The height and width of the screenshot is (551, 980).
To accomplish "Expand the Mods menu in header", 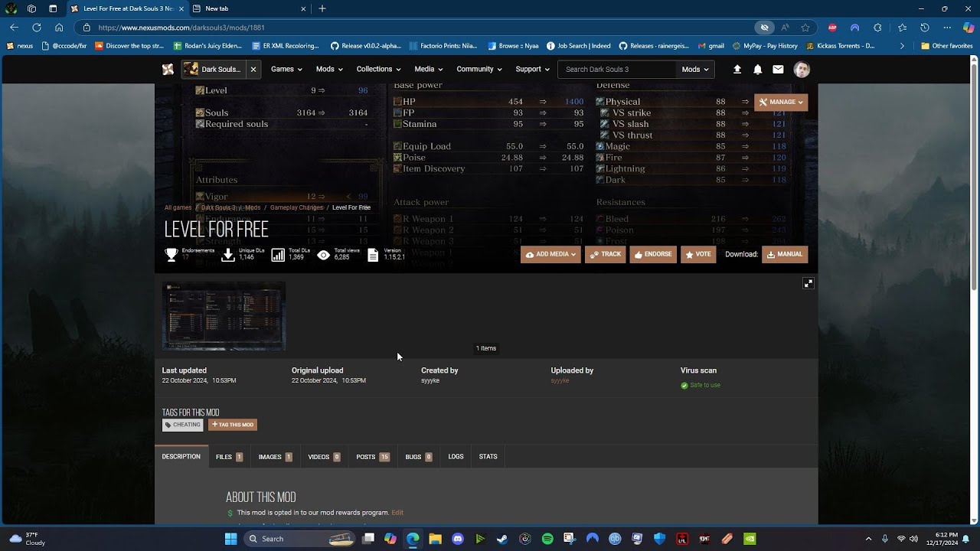I will tap(329, 69).
